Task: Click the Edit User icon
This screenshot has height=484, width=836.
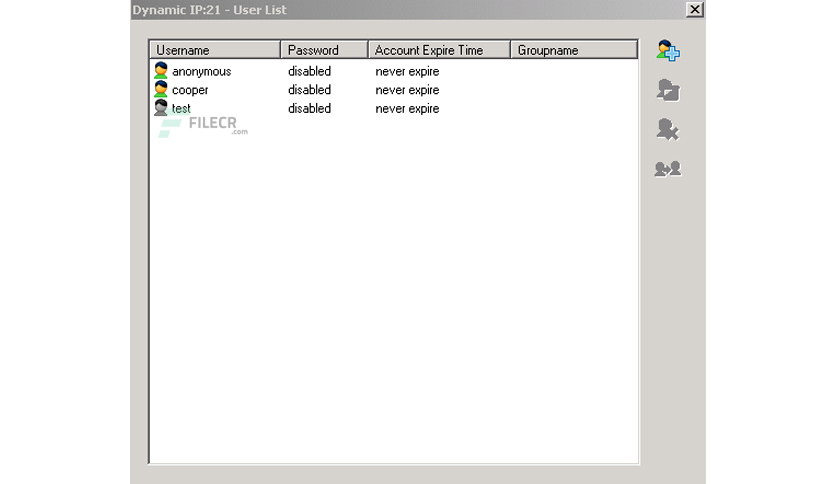Action: 668,90
